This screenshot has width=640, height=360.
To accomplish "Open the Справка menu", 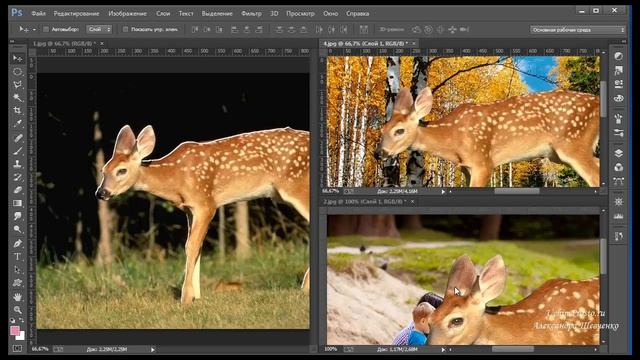I will click(x=358, y=13).
